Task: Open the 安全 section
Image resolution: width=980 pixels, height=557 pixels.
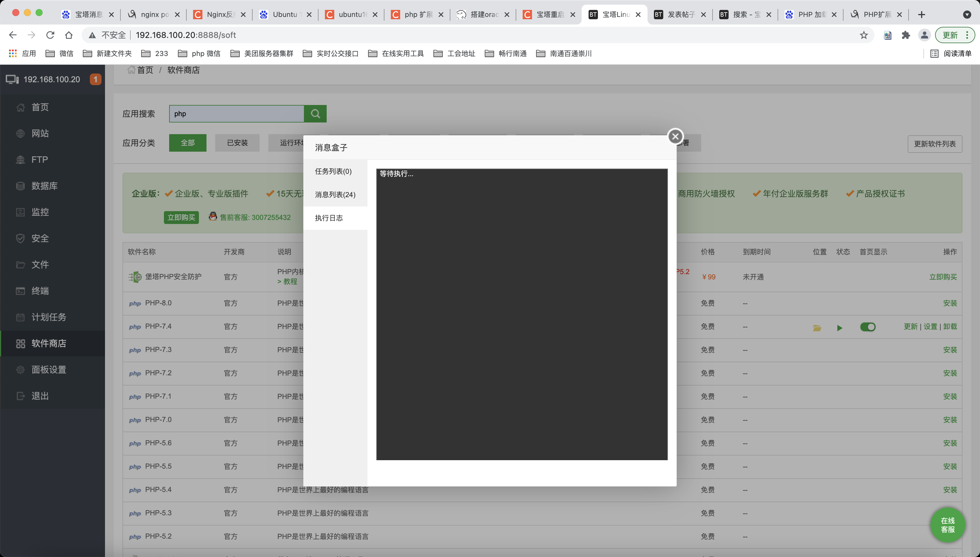Action: point(40,238)
